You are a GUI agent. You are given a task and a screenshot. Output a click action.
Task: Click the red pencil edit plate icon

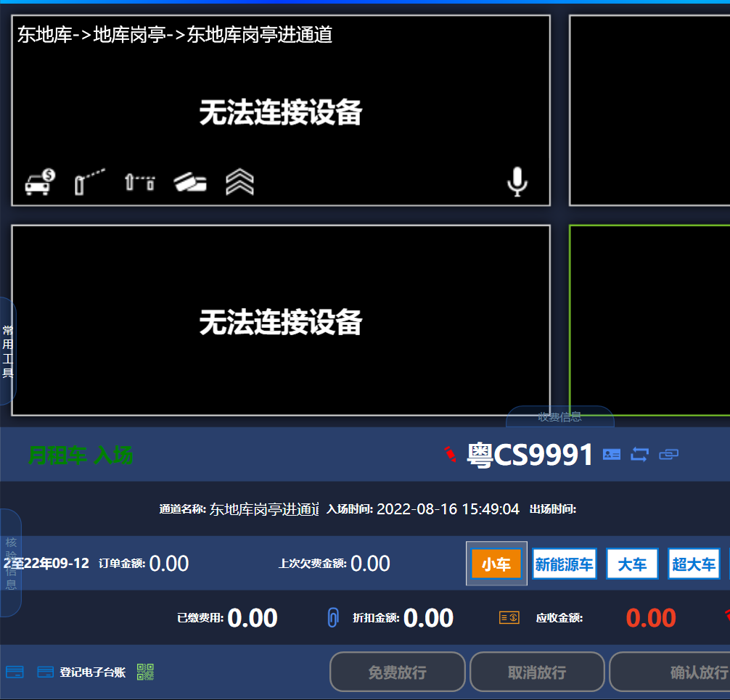(450, 454)
